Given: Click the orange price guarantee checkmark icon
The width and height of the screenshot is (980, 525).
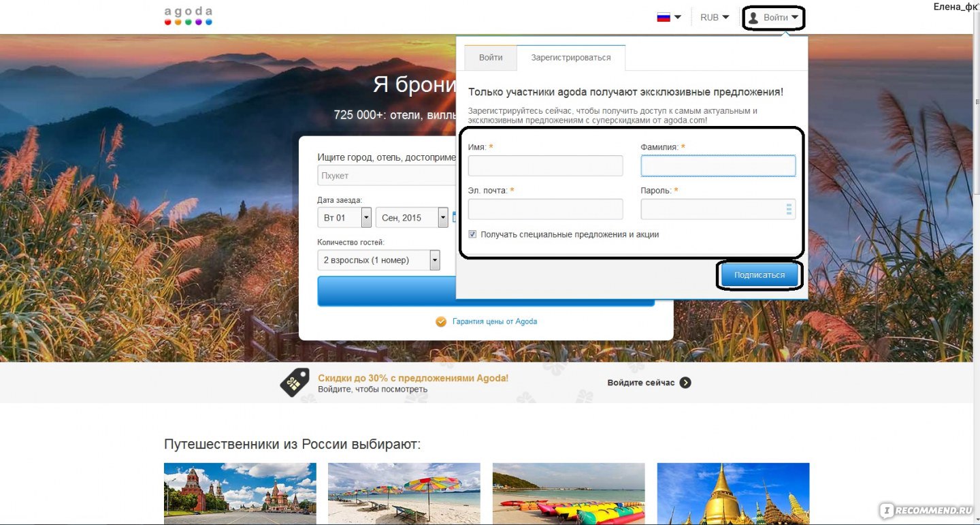Looking at the screenshot, I should (441, 321).
